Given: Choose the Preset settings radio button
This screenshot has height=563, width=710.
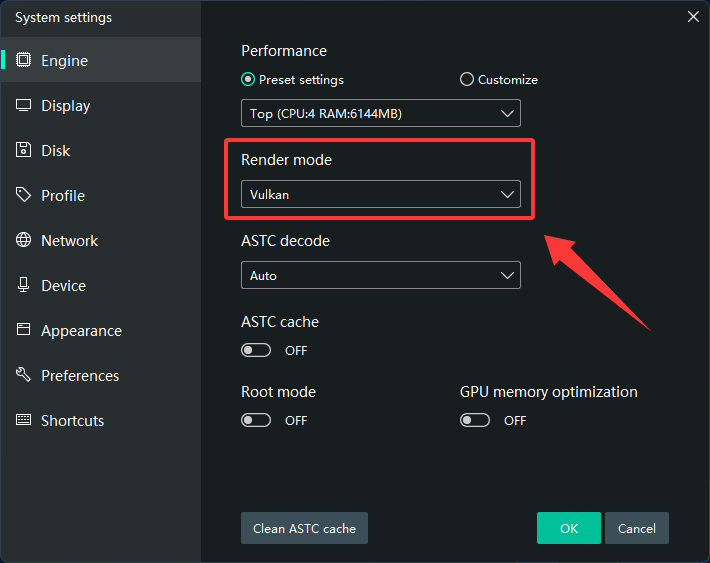Looking at the screenshot, I should (x=248, y=80).
